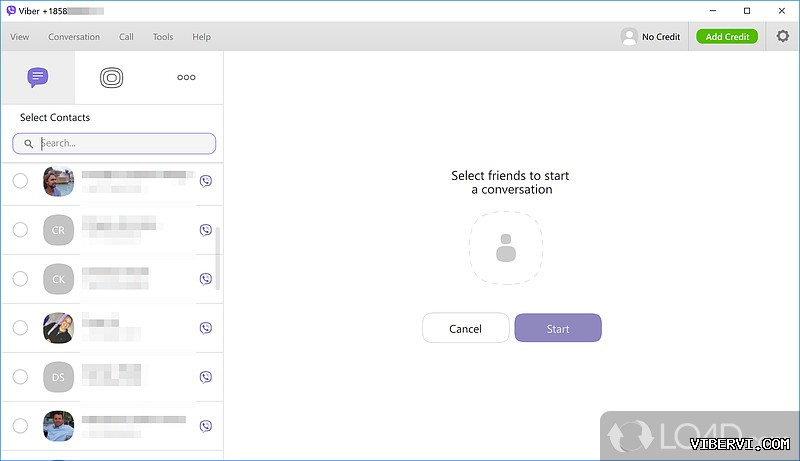Open the settings gear icon

[782, 36]
